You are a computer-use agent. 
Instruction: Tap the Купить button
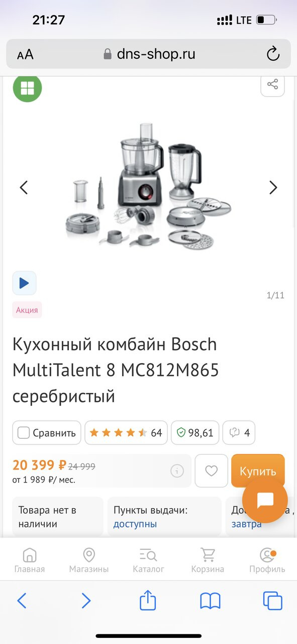point(258,471)
